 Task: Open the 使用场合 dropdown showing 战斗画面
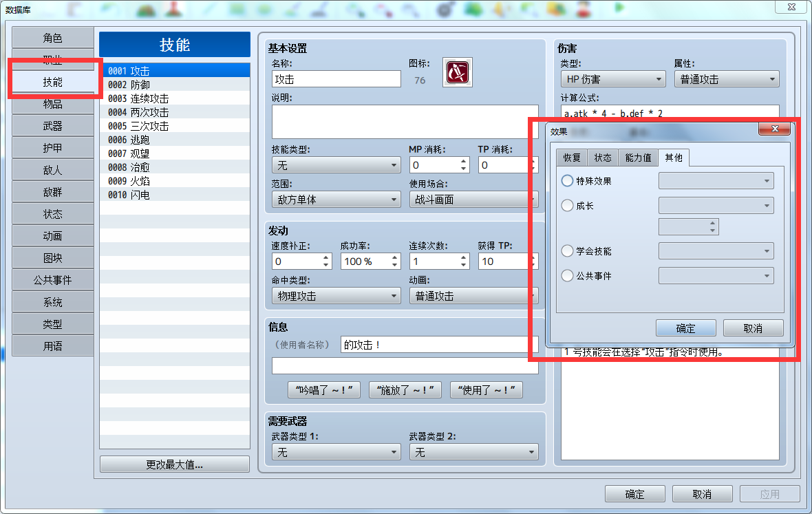(473, 200)
